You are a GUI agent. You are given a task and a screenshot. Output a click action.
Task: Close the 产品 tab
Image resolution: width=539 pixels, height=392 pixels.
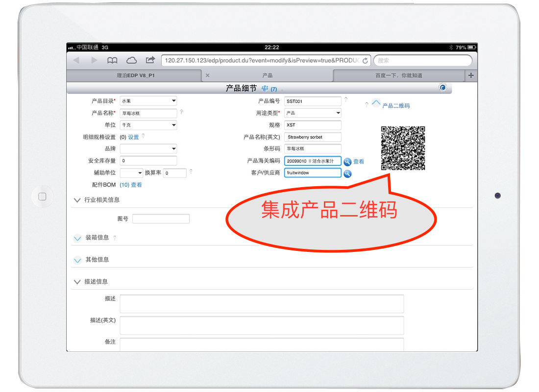pyautogui.click(x=207, y=75)
